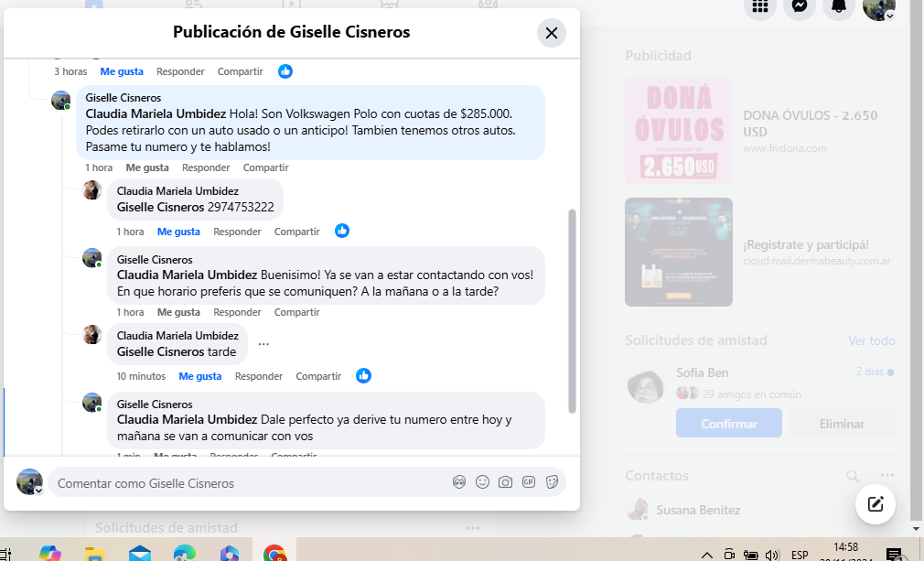Insert an avatar sticker in comment box

[x=459, y=482]
